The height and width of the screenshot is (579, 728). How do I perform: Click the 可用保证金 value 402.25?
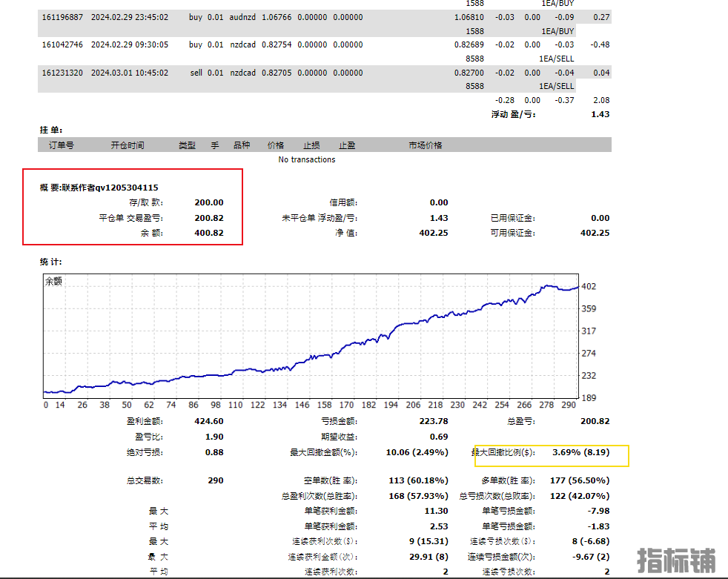click(595, 233)
